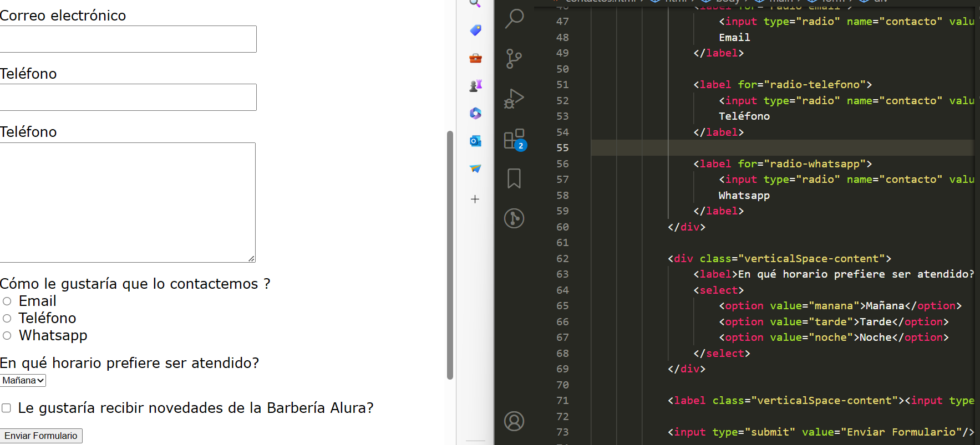Open the Mañana schedule dropdown
Viewport: 980px width, 445px height.
pyautogui.click(x=23, y=380)
